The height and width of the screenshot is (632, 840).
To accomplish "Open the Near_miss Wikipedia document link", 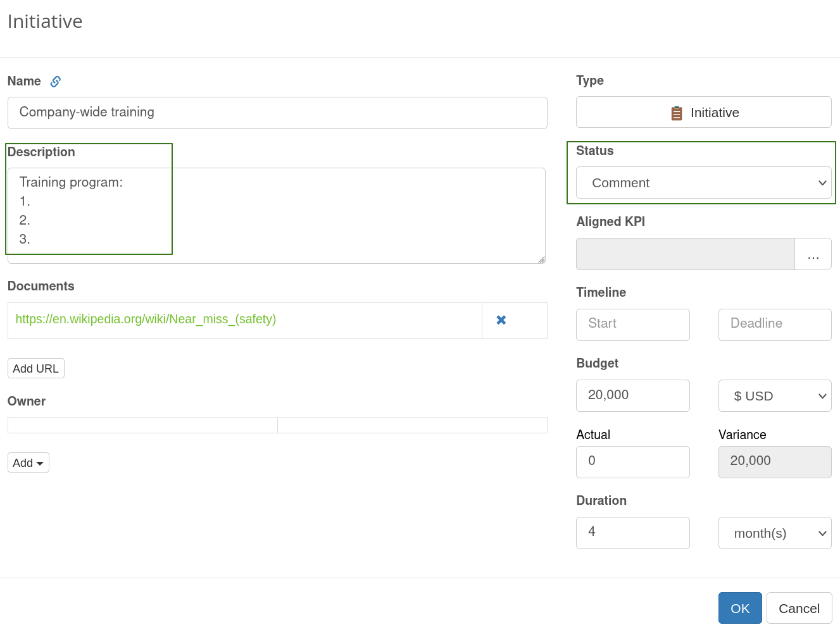I will (146, 319).
